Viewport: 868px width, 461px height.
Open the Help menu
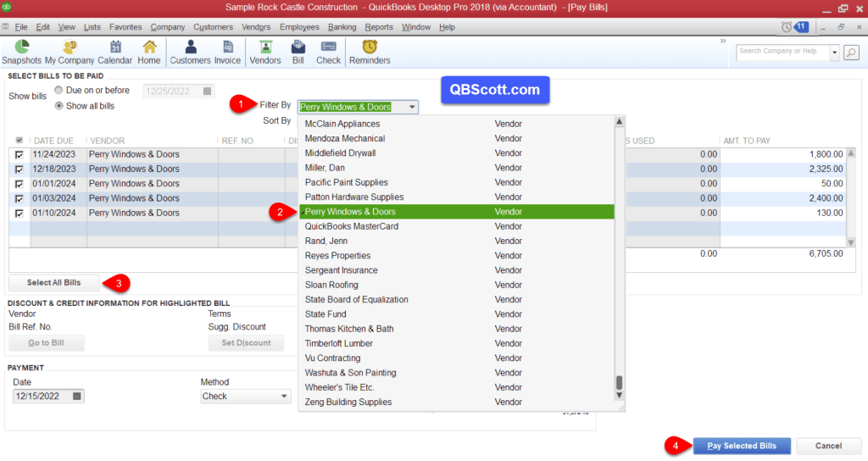447,27
